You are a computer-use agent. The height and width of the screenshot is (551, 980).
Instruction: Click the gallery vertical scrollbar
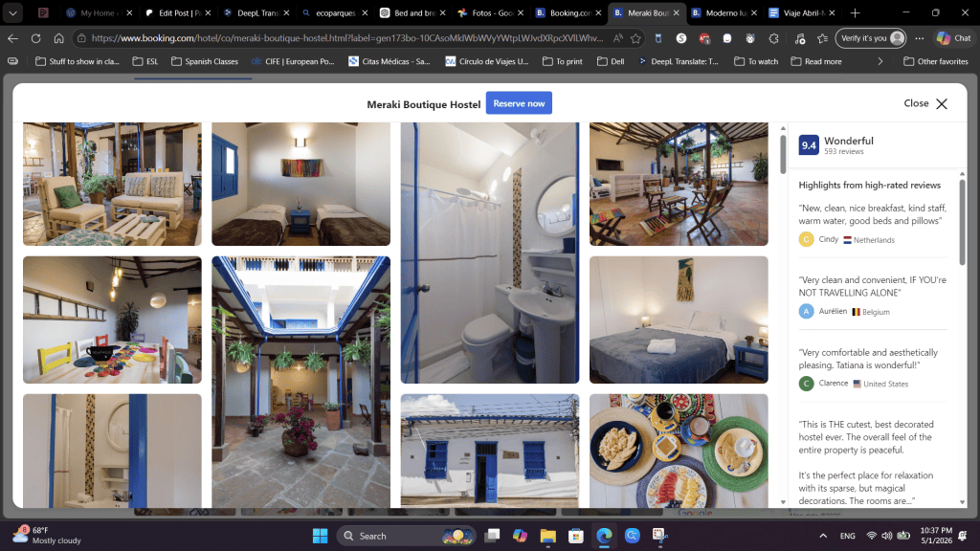(783, 155)
